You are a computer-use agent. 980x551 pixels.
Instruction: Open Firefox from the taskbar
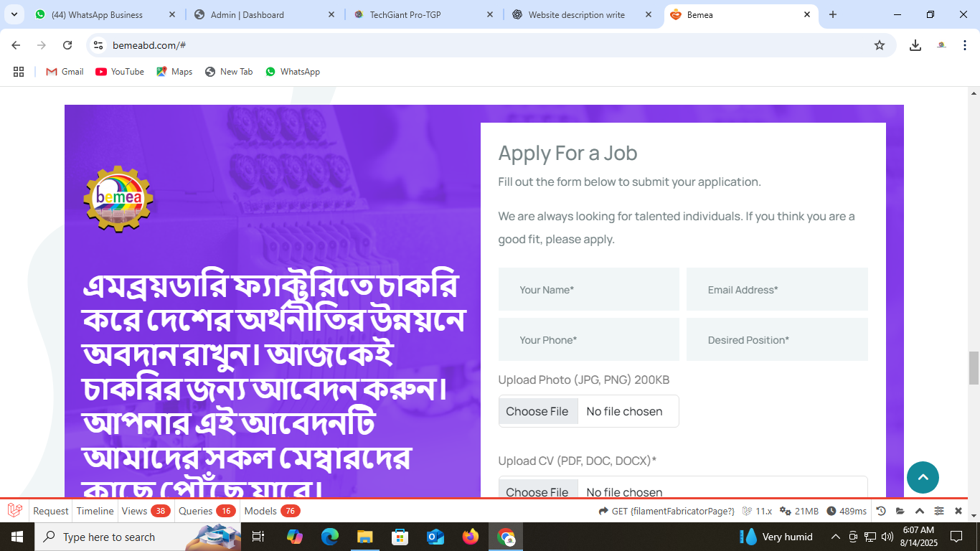click(x=471, y=537)
